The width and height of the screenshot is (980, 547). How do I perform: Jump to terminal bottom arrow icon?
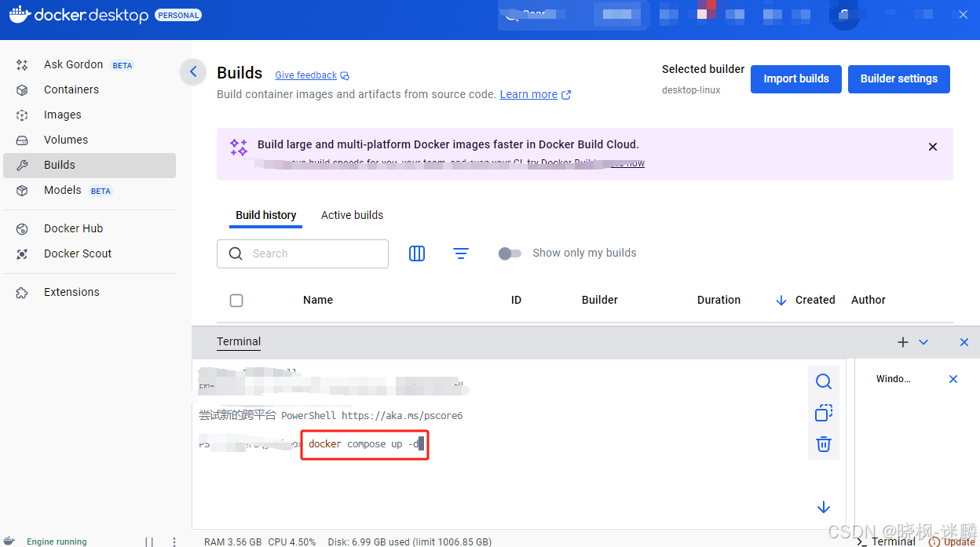[824, 508]
